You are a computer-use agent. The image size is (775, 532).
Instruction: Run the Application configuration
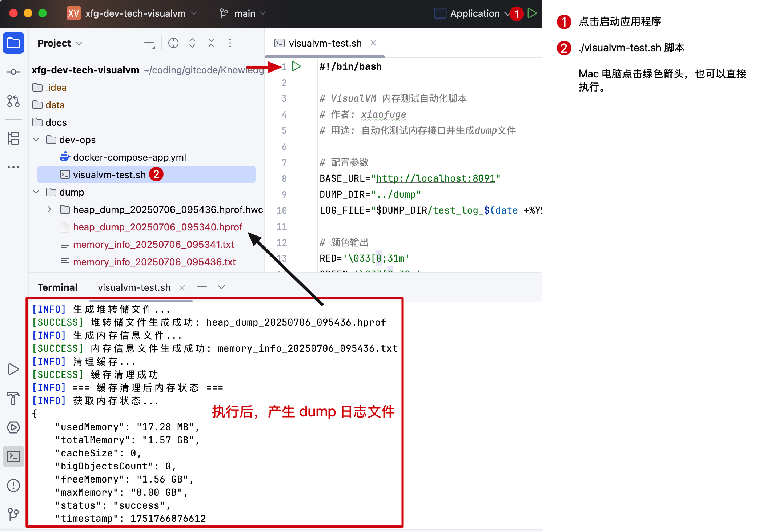tap(532, 13)
